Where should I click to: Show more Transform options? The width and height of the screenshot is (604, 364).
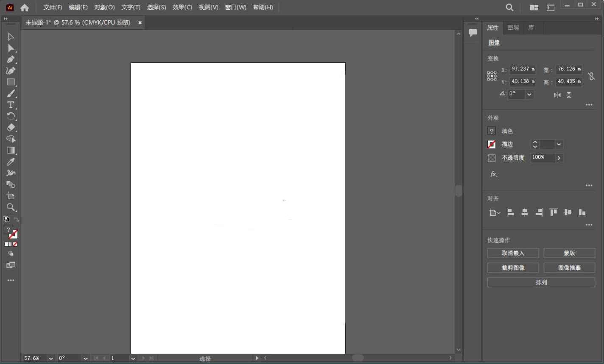(x=589, y=105)
